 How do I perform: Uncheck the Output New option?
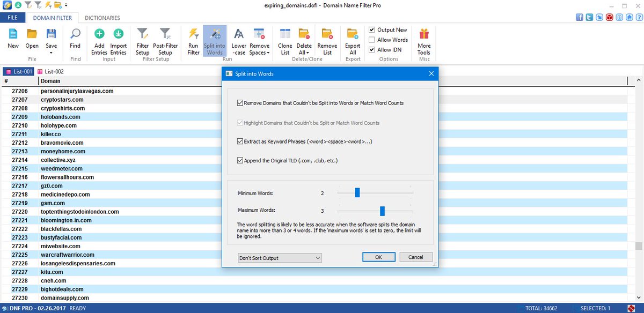click(x=372, y=30)
